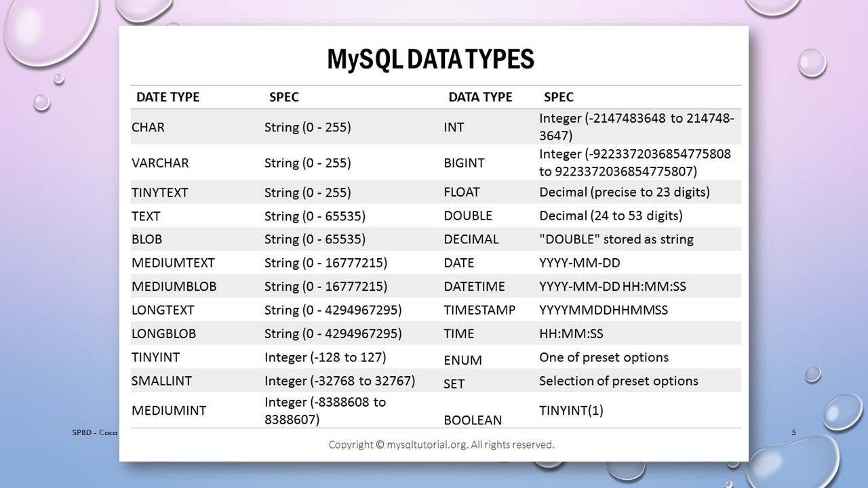Select spec "DOUBLE" stored as string
This screenshot has height=488, width=868.
click(616, 239)
